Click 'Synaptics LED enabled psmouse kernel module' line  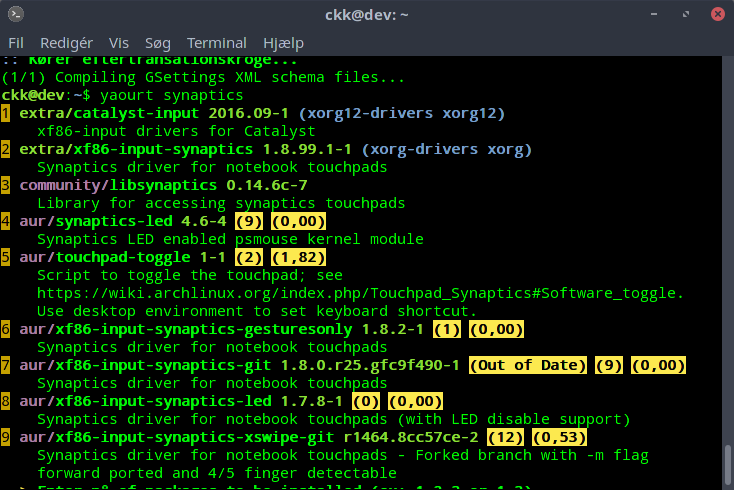[x=230, y=240]
